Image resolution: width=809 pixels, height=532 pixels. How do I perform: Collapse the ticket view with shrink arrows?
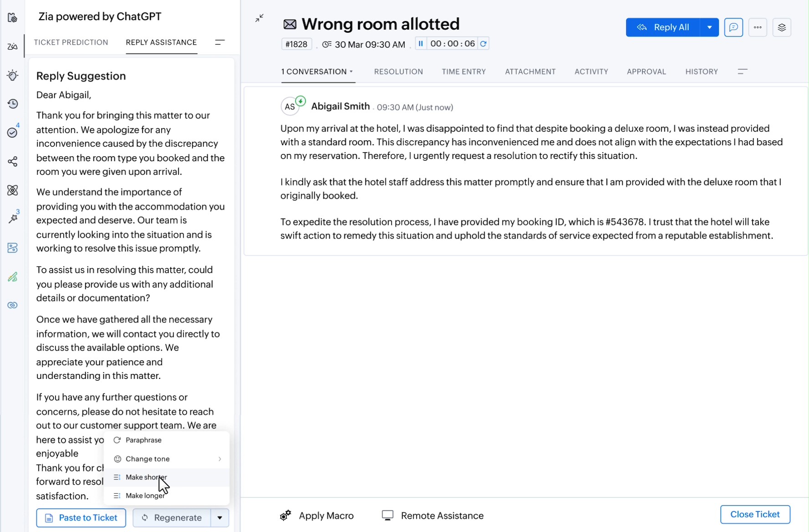coord(259,18)
